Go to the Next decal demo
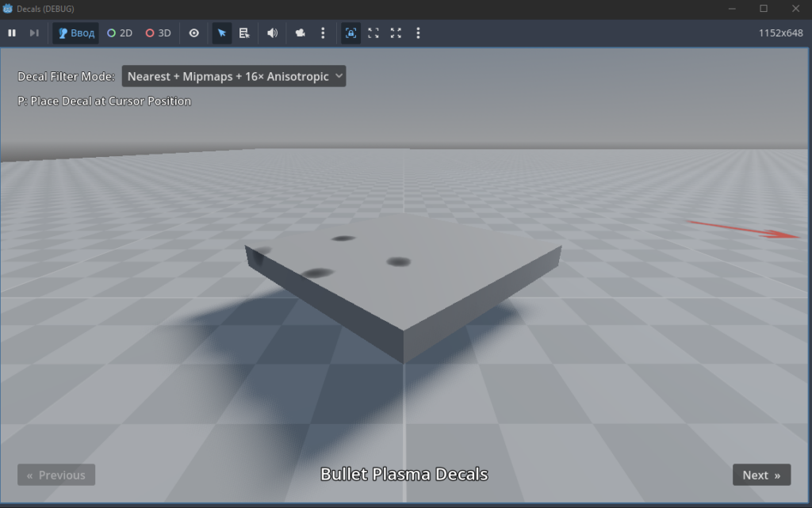 click(x=761, y=475)
